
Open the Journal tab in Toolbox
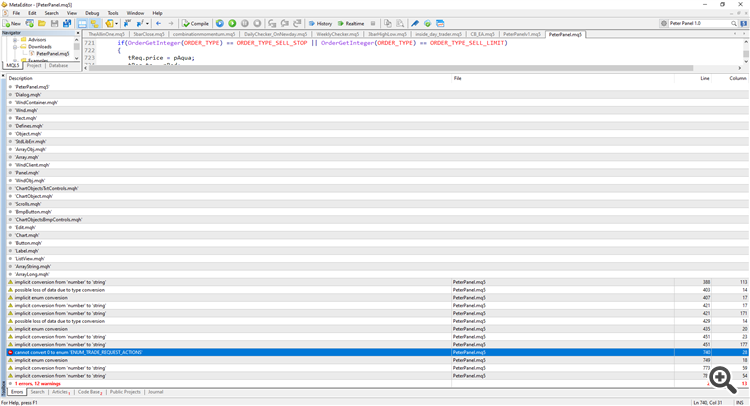[155, 392]
